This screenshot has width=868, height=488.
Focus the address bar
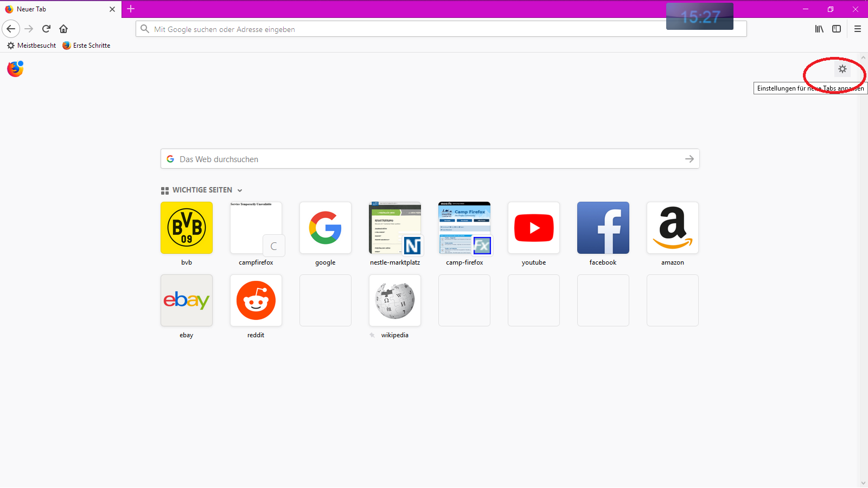[441, 29]
